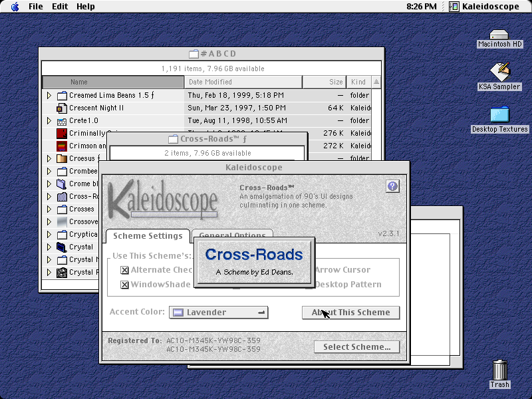
Task: Dismiss the Cross-Roads scheme splash
Action: 254,262
